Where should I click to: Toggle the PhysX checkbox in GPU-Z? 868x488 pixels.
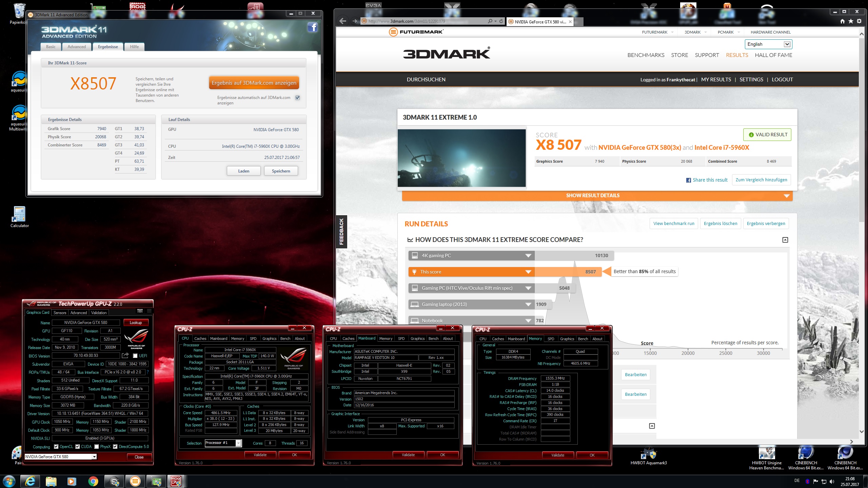pos(97,447)
